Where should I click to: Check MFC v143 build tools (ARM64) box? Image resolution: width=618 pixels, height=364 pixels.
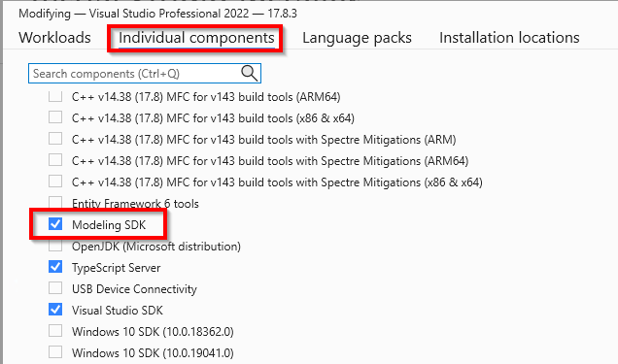coord(55,96)
